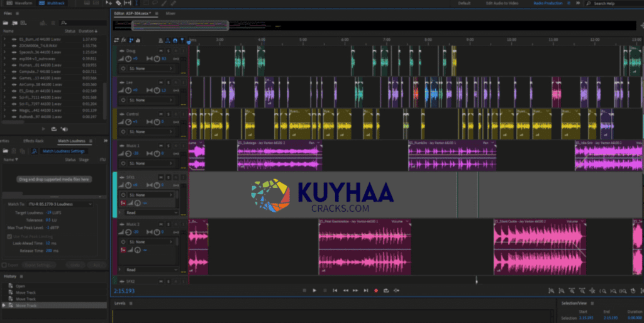This screenshot has height=323, width=644.
Task: Show EQ view in editor toolbar
Action: 138,40
